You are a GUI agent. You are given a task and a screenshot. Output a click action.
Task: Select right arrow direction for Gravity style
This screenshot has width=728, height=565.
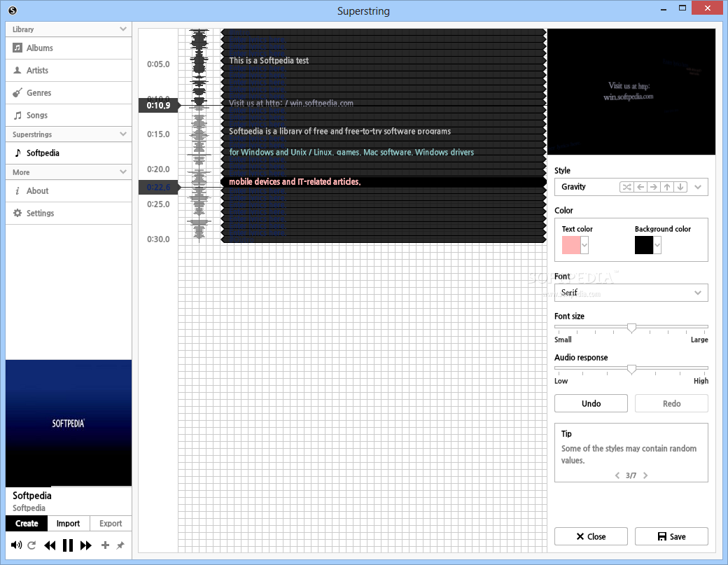point(654,187)
